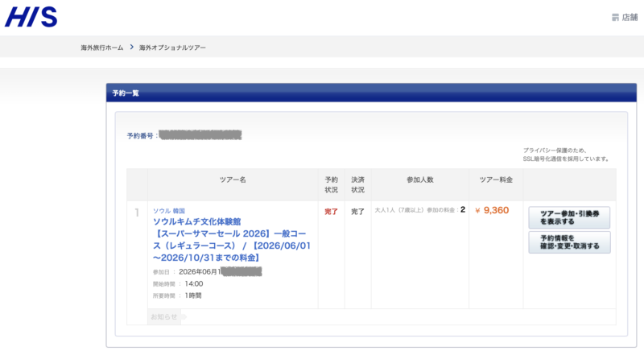Click the red 完了 reservation status
The width and height of the screenshot is (644, 351).
331,212
